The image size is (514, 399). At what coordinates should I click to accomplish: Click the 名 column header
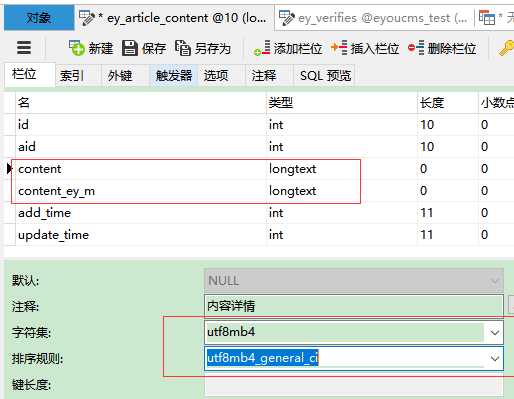click(x=141, y=103)
